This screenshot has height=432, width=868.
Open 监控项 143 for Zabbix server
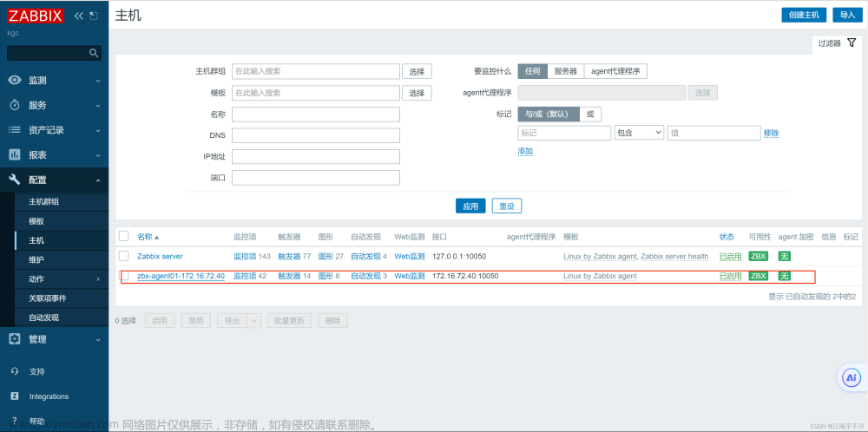[252, 256]
